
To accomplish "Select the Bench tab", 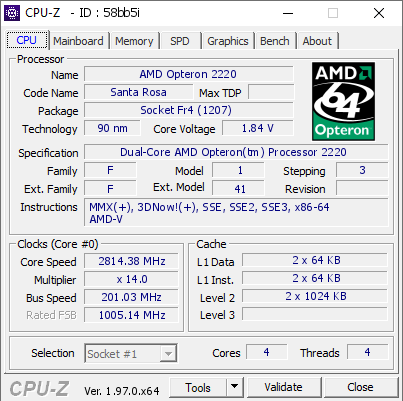I will click(x=275, y=41).
